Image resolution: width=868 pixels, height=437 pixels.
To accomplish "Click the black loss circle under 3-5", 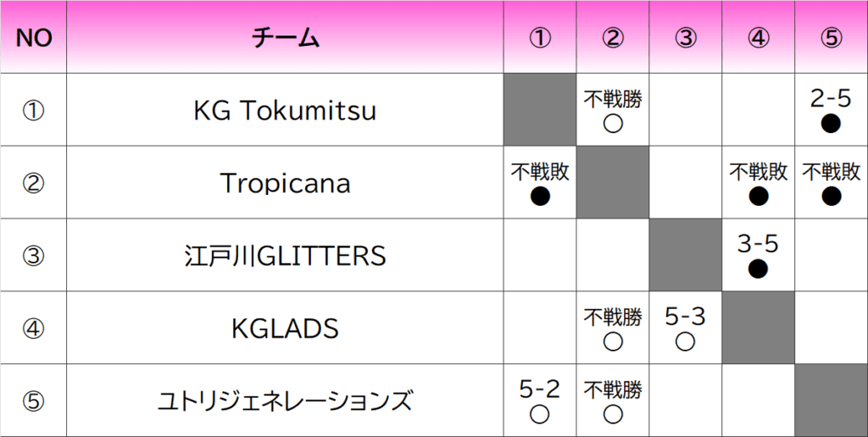I will (758, 269).
